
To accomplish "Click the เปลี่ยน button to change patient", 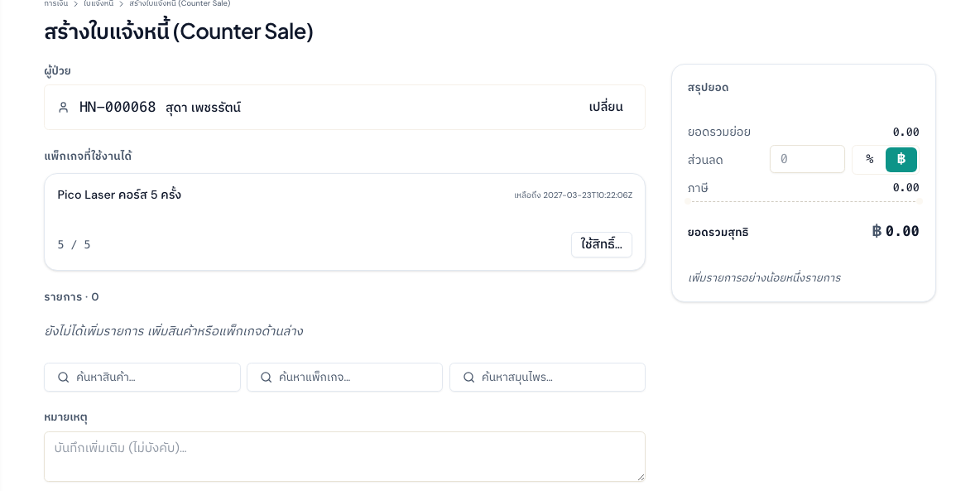I will click(x=606, y=107).
